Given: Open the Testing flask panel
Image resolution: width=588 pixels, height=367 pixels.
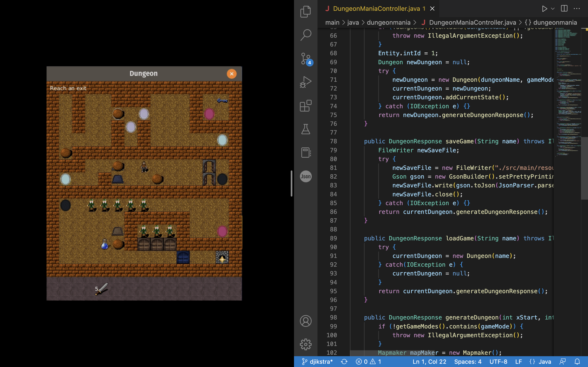Looking at the screenshot, I should [305, 129].
